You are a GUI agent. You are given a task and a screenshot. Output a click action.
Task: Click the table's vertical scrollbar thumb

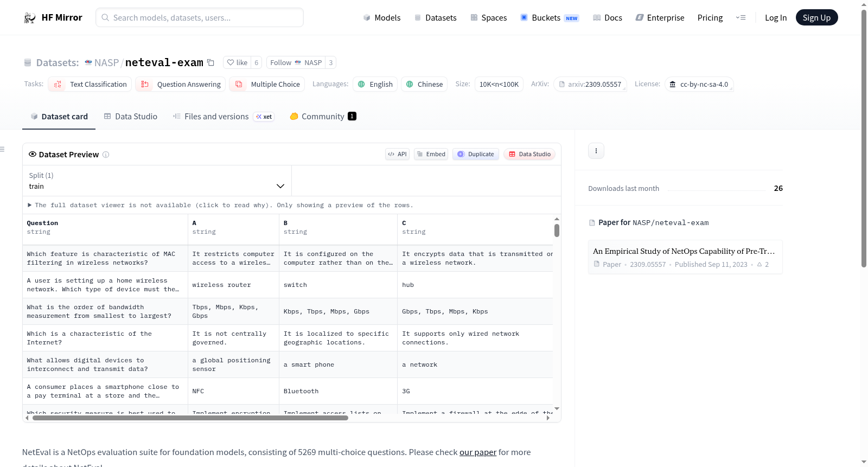tap(557, 231)
